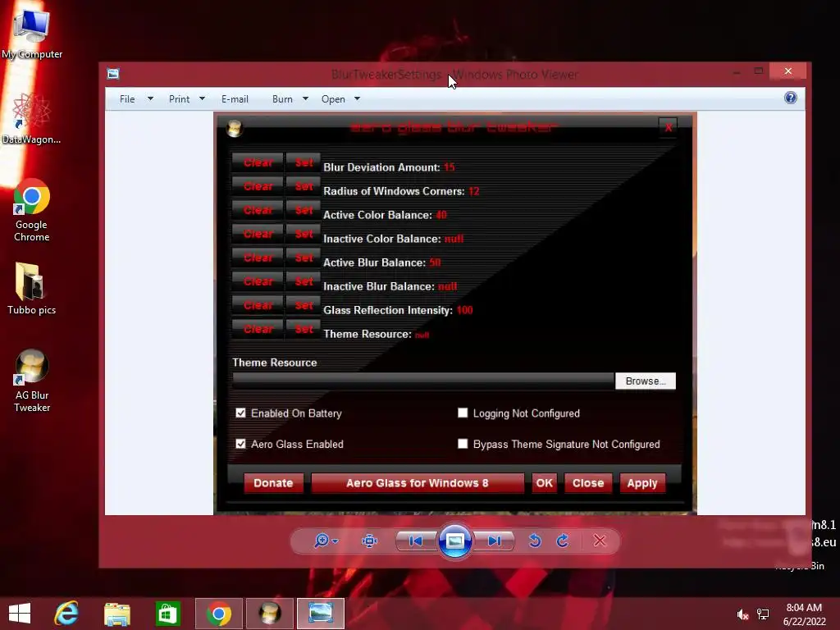Switch to Photo Viewer taskbar item
The image size is (840, 630).
321,614
